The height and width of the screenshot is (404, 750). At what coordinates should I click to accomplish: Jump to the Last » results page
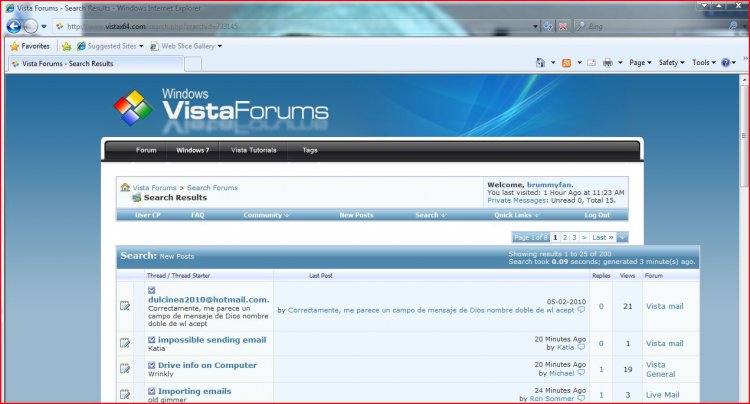[603, 237]
